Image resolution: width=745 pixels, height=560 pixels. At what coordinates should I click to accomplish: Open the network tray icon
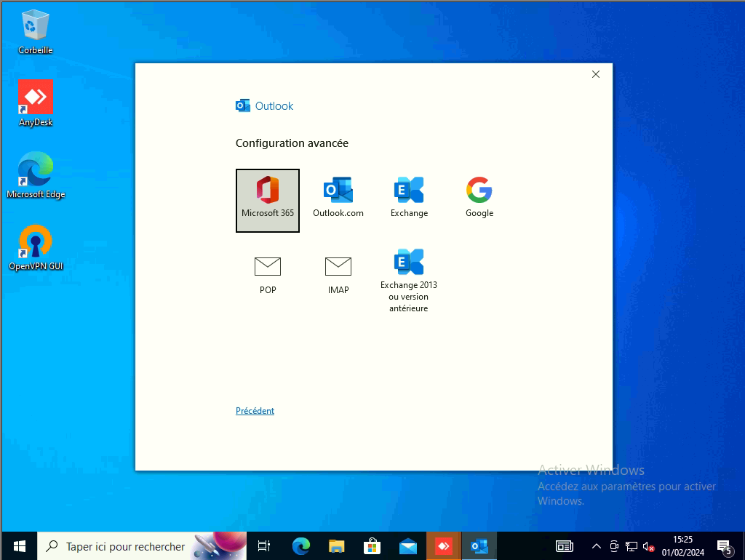pos(631,546)
